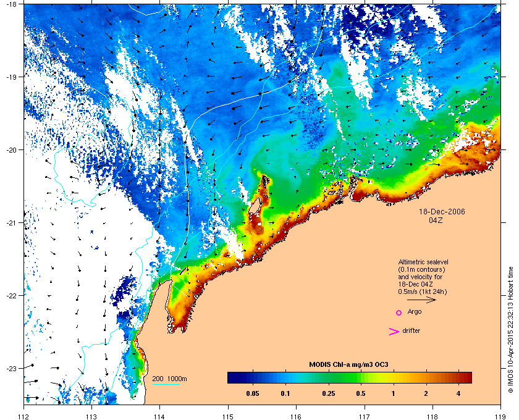This screenshot has width=519, height=420.
Task: Click the 'Argo' legend label
Action: [415, 312]
